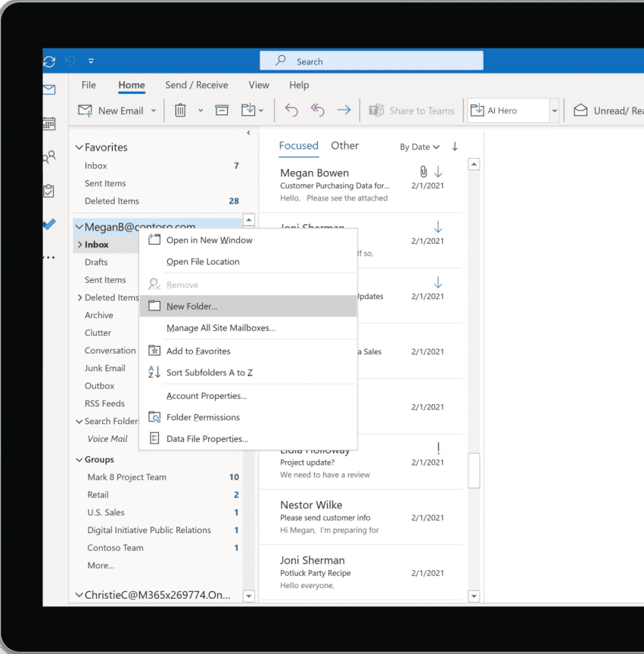The height and width of the screenshot is (654, 644).
Task: Open the File menu
Action: pyautogui.click(x=89, y=85)
